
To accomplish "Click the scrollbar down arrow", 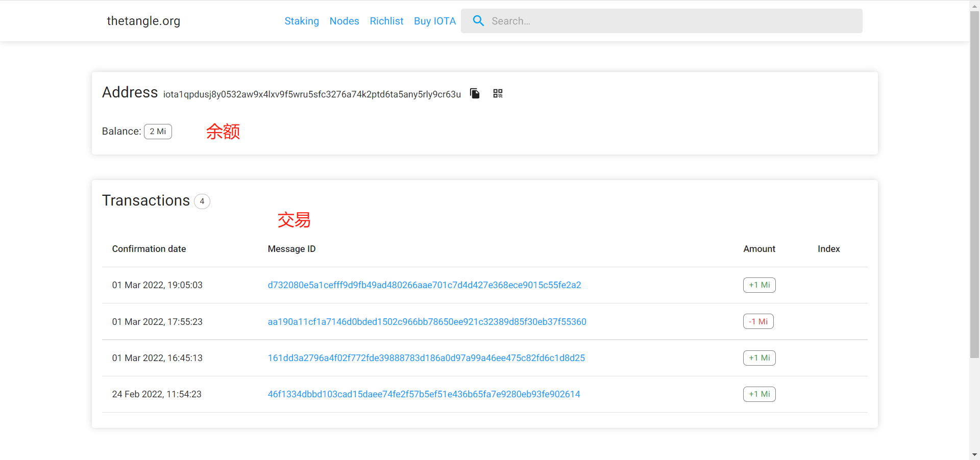I will click(974, 454).
